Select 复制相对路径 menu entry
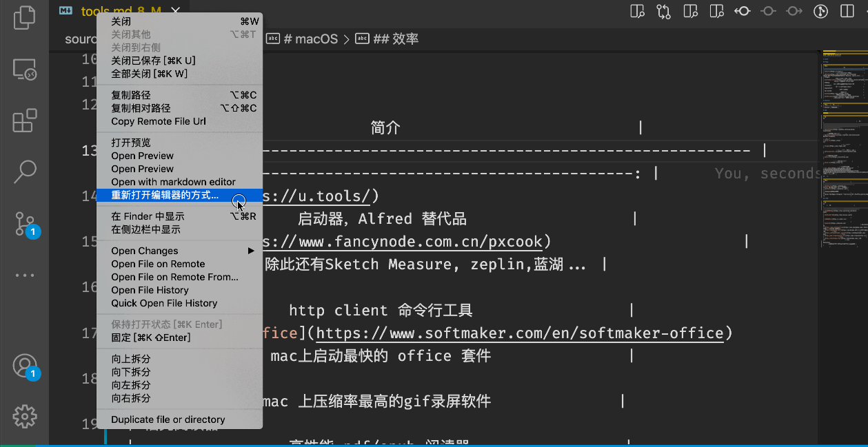Image resolution: width=868 pixels, height=447 pixels. [179, 108]
